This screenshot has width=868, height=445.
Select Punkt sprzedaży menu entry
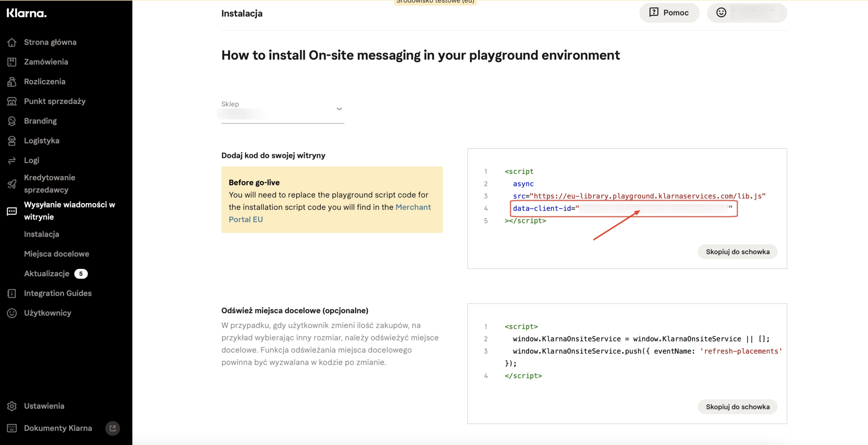(55, 101)
